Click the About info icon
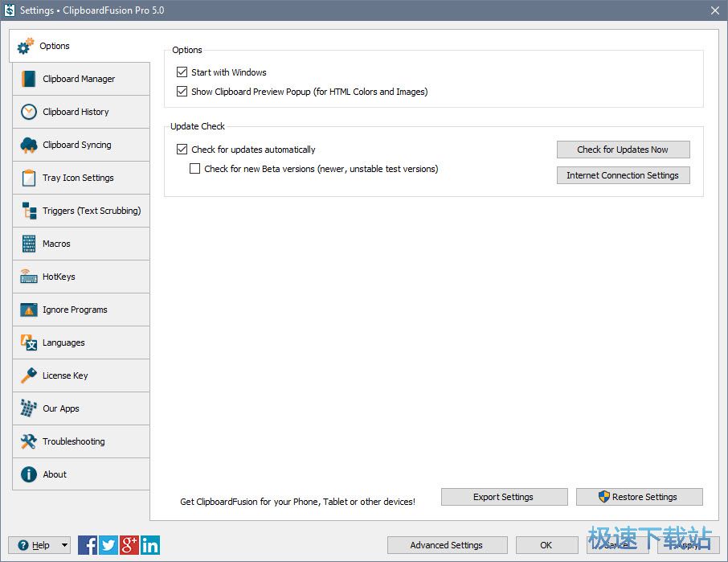Viewport: 728px width, 562px height. [x=29, y=474]
